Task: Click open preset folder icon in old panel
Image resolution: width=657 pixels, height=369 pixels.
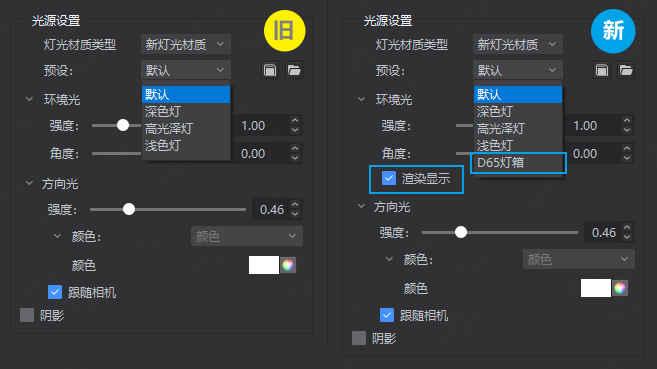Action: pyautogui.click(x=294, y=70)
